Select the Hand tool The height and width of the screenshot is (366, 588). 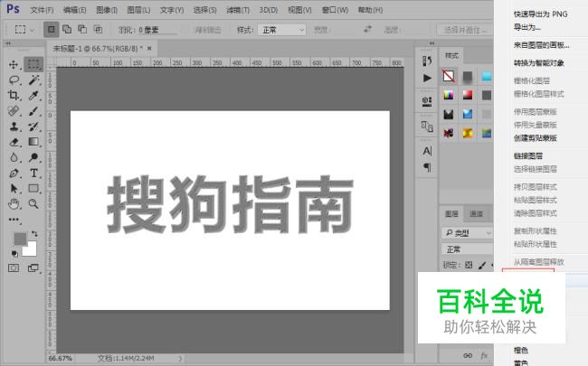14,204
